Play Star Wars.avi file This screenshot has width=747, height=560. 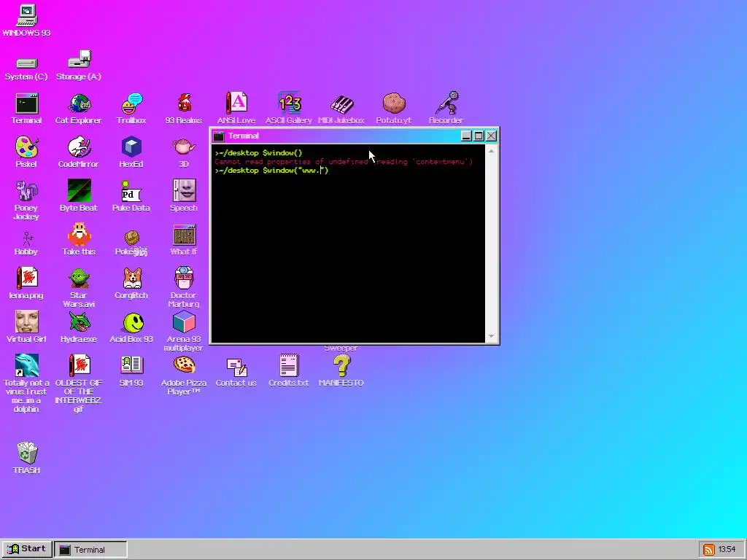click(79, 287)
